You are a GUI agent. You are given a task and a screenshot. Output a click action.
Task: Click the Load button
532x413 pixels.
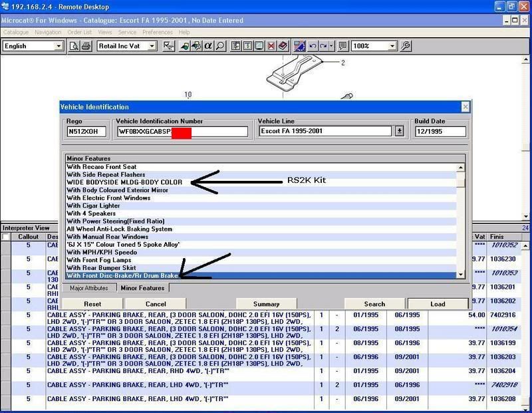[x=438, y=304]
